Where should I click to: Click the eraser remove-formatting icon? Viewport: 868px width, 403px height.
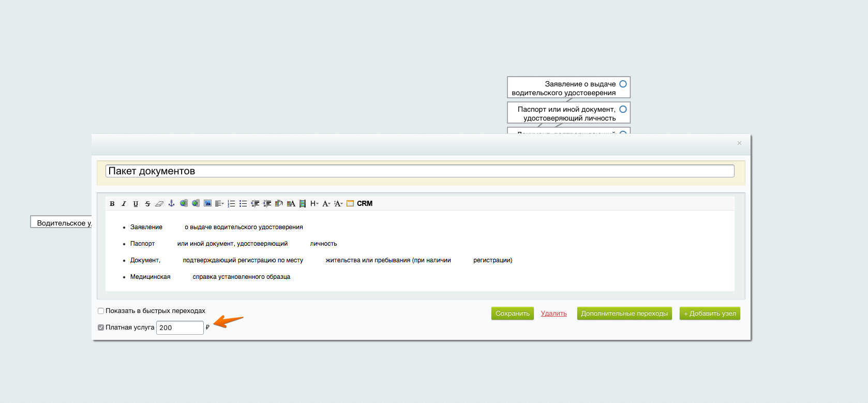point(159,204)
